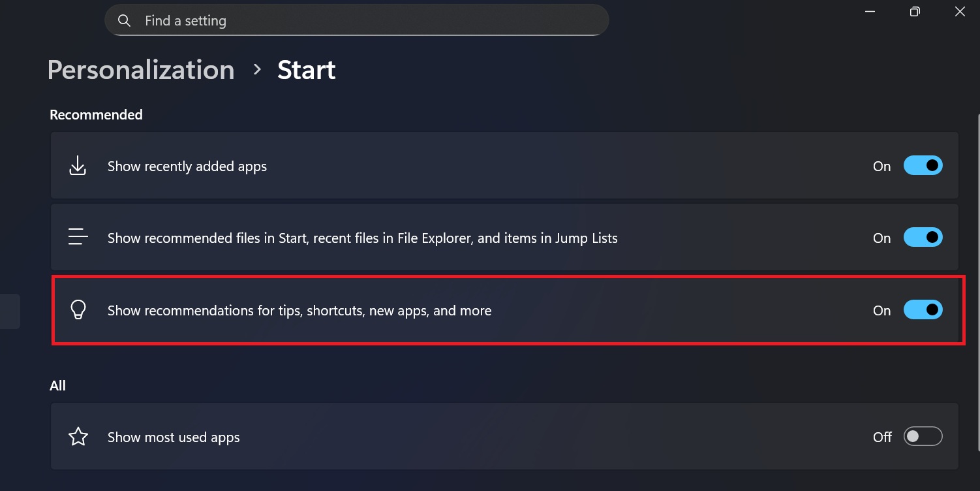
Task: Disable recommendations for tips, shortcuts, and new apps
Action: click(923, 309)
